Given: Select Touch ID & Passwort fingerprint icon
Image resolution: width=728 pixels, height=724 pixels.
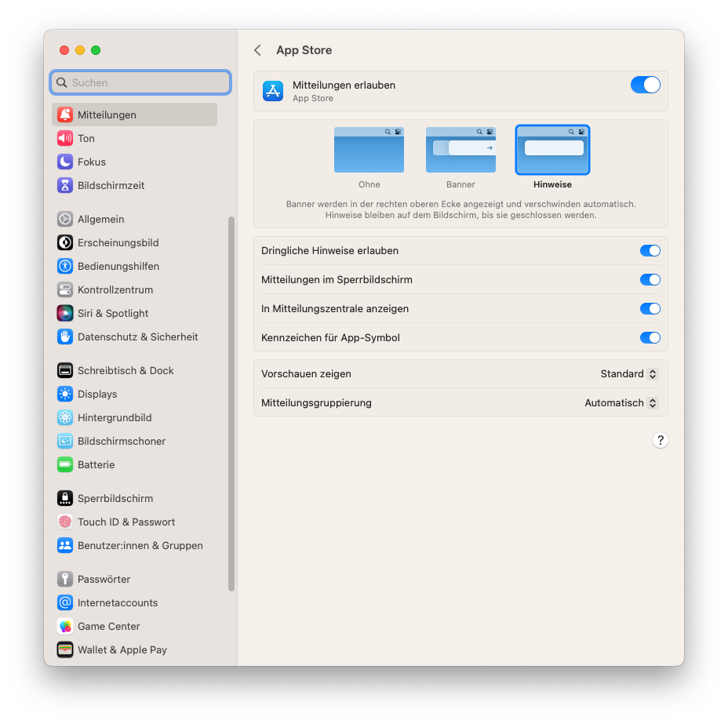Looking at the screenshot, I should coord(65,522).
